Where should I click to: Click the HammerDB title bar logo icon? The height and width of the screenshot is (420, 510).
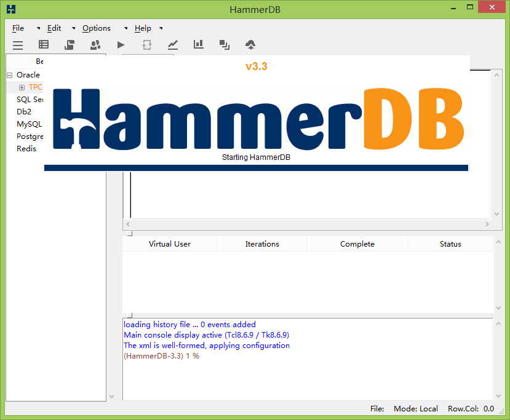(11, 9)
